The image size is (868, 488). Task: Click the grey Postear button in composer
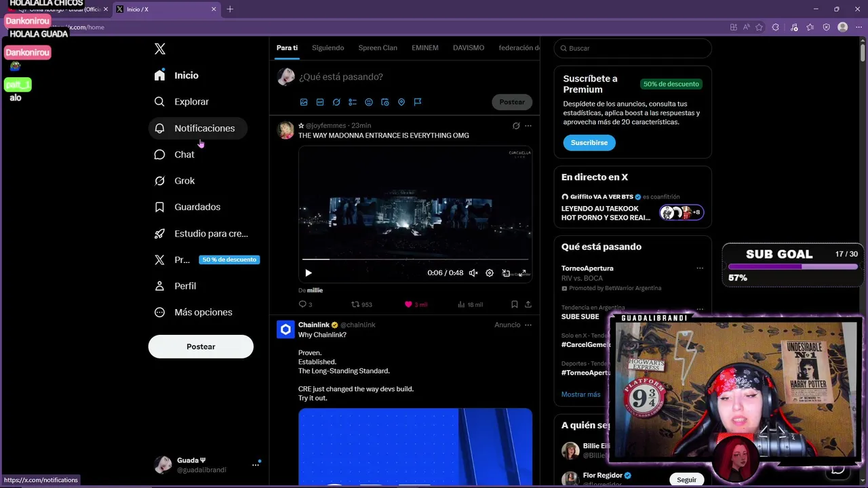[512, 102]
